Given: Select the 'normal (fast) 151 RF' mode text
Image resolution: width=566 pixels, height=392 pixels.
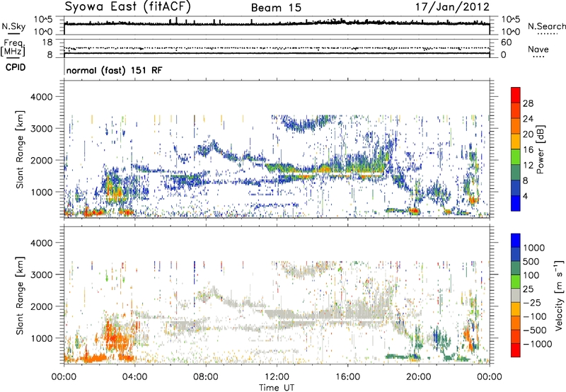Looking at the screenshot, I should [x=114, y=70].
